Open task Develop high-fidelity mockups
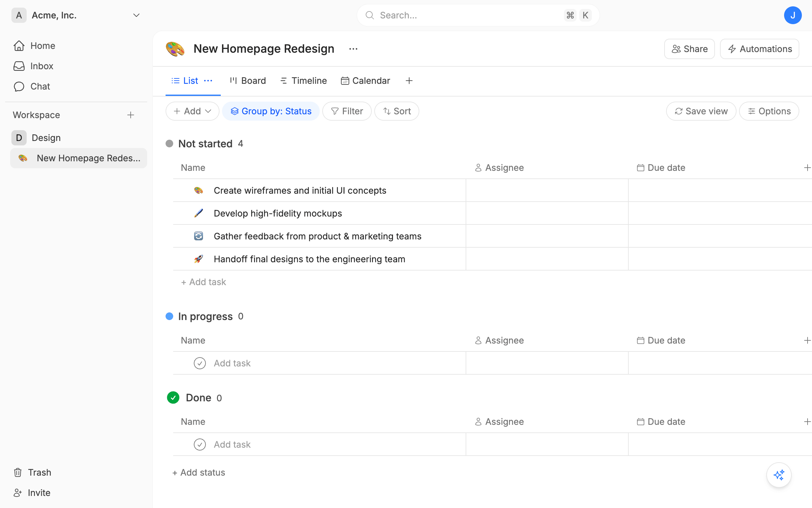Image resolution: width=812 pixels, height=508 pixels. (x=278, y=213)
